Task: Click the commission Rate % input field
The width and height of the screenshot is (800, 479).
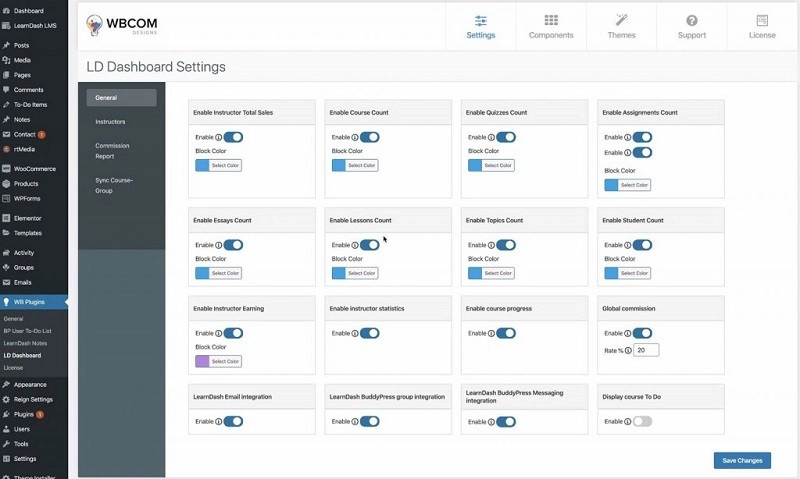Action: (646, 350)
